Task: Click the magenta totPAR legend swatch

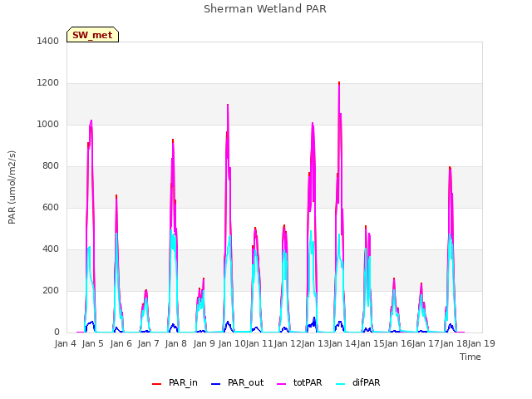Action: tap(282, 384)
